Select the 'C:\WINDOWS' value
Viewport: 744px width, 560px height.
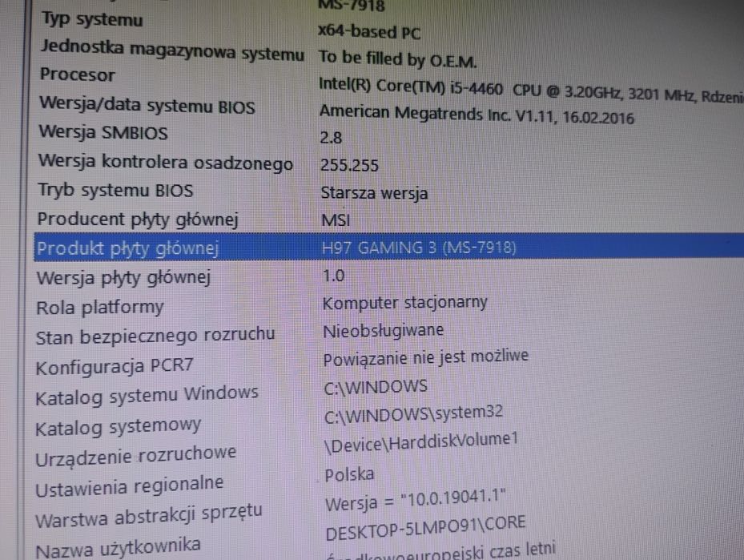pyautogui.click(x=376, y=387)
